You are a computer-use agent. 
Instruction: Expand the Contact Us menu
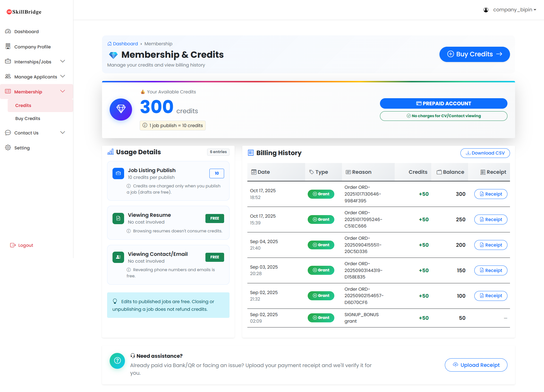pyautogui.click(x=63, y=132)
